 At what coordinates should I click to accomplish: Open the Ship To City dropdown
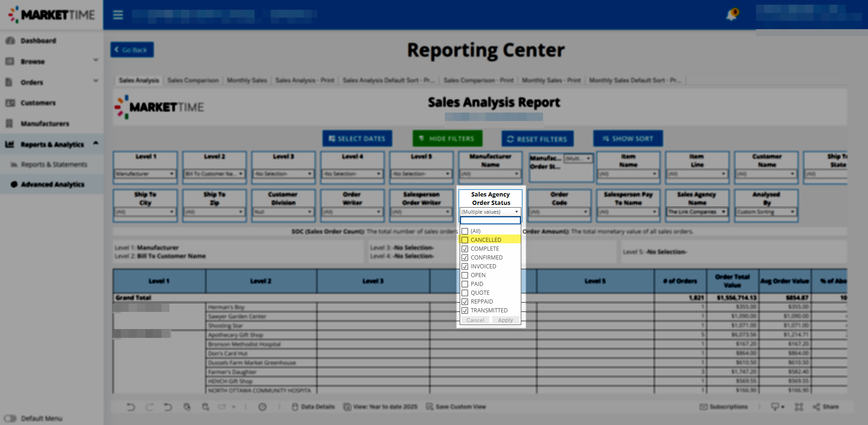(145, 212)
